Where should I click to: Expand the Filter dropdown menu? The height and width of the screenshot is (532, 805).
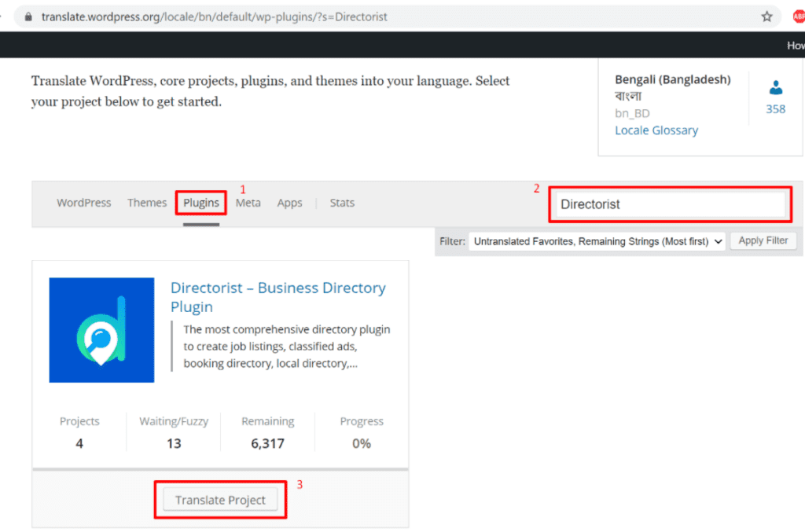click(597, 241)
